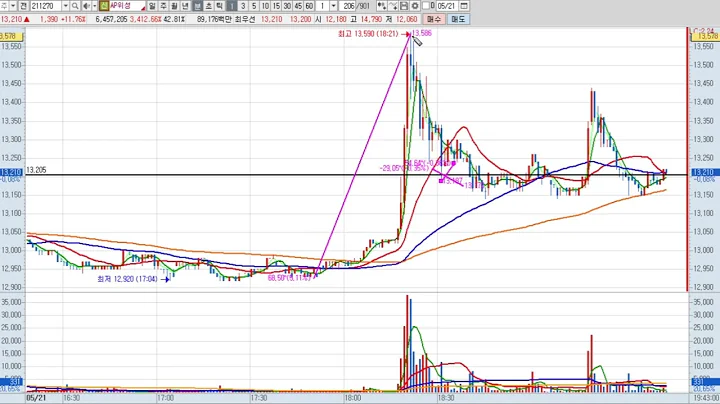Image resolution: width=720 pixels, height=404 pixels.
Task: Click the stock name field AP위성
Action: (x=127, y=6)
